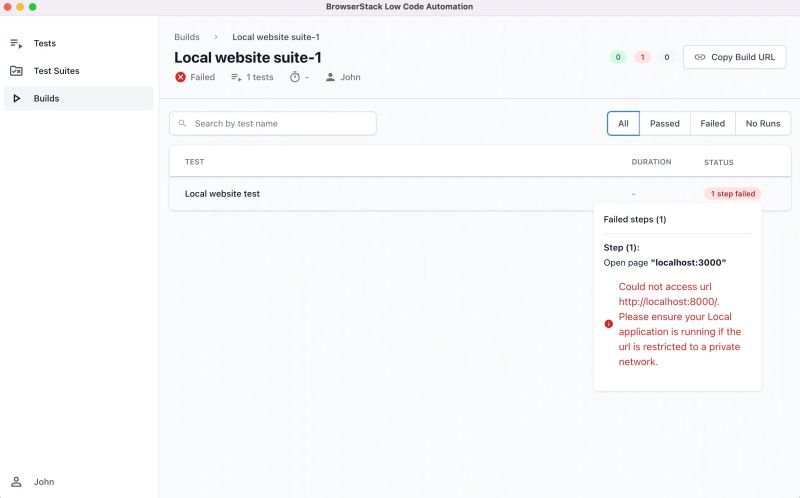Screen dimensions: 800x498
Task: Open the Tests section in sidebar
Action: 79,43
